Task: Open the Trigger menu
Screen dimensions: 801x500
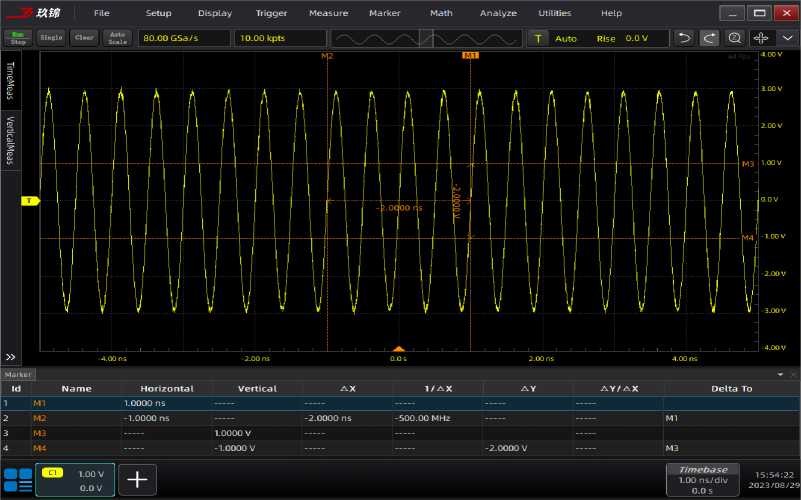Action: [271, 13]
